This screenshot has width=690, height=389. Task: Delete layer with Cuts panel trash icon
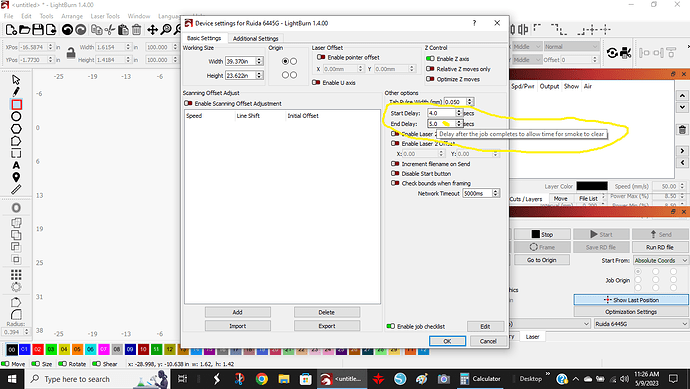click(x=682, y=130)
